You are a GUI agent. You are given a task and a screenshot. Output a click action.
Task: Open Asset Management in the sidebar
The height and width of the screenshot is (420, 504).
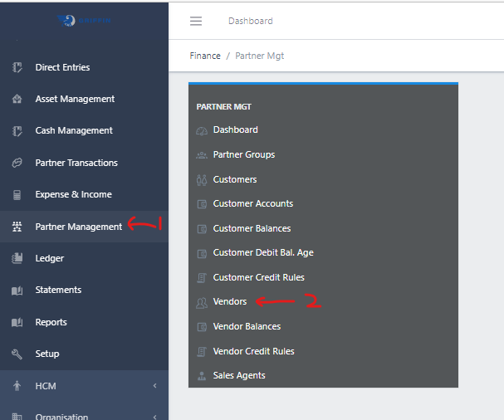click(x=75, y=99)
